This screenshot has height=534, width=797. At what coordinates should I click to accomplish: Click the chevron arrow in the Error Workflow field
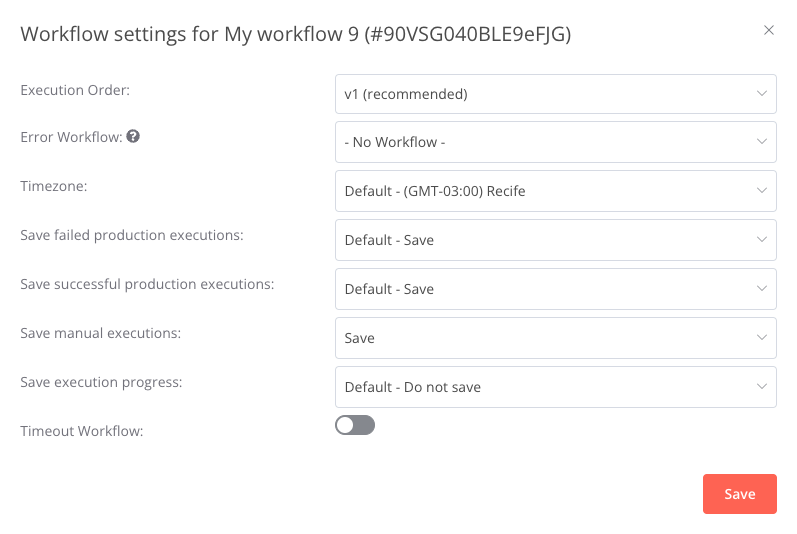[x=760, y=142]
